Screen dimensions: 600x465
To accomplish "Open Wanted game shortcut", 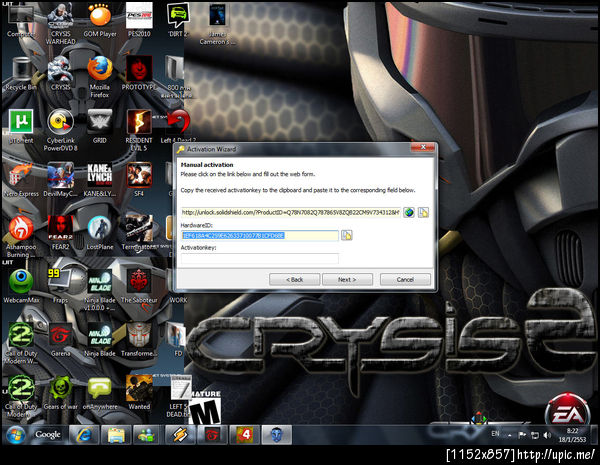I will click(x=139, y=393).
